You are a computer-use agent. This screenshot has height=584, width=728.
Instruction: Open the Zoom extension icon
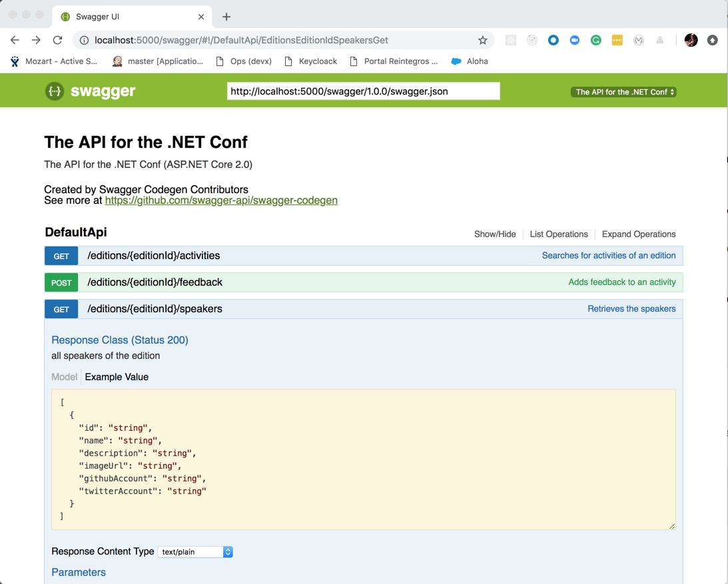pos(574,41)
